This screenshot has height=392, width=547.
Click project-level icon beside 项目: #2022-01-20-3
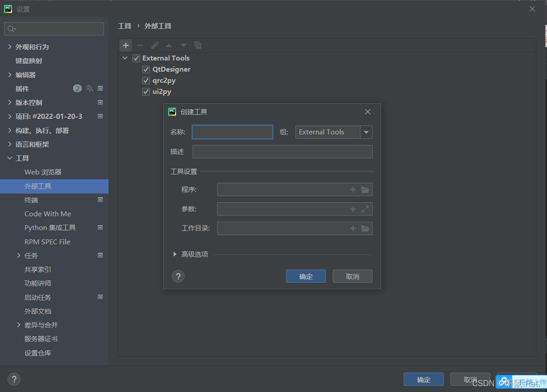tap(101, 116)
